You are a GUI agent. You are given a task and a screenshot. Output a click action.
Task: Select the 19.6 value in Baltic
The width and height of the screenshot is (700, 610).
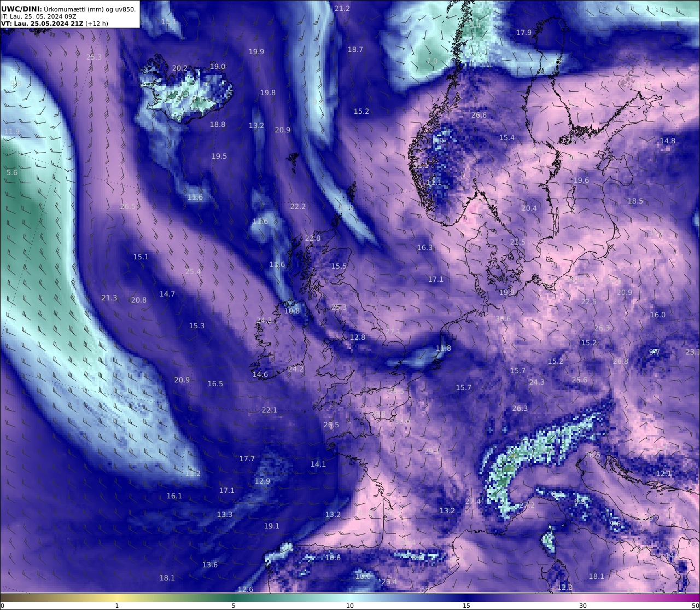click(x=581, y=180)
